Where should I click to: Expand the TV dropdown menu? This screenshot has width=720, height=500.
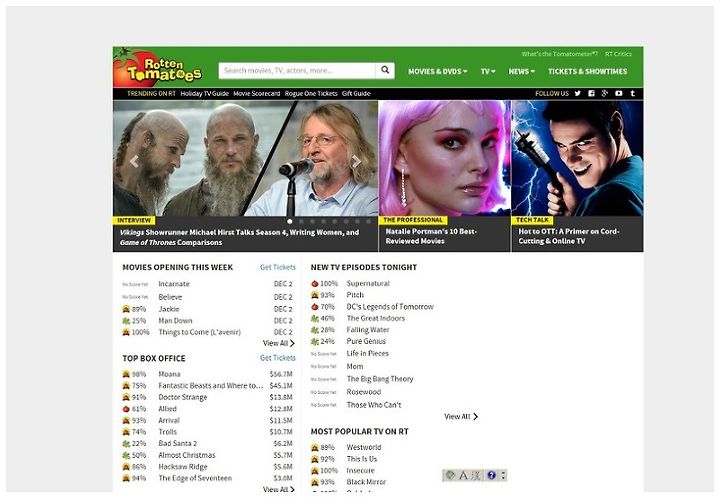coord(488,71)
